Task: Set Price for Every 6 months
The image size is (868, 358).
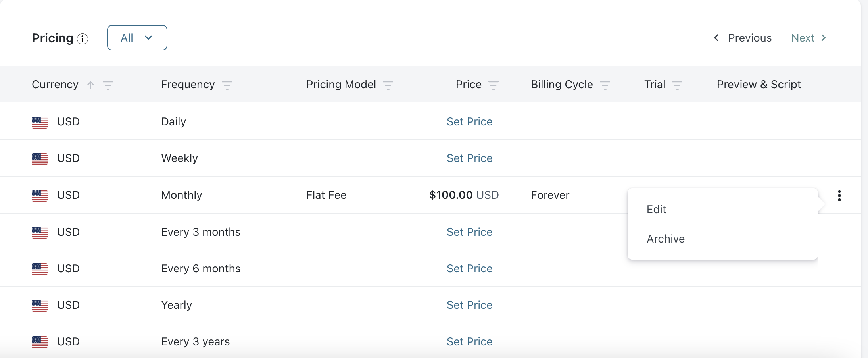Action: click(x=469, y=269)
